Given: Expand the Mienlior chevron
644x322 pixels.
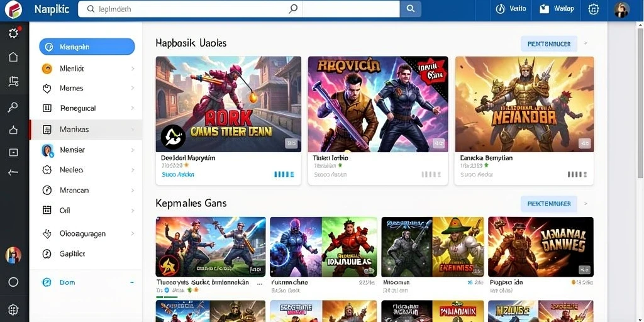Looking at the screenshot, I should click(133, 69).
